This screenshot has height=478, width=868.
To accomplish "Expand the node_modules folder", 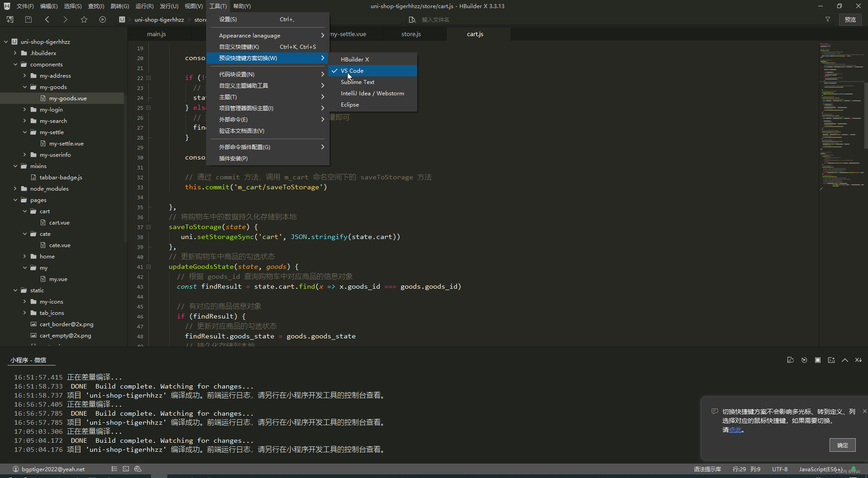I will [15, 188].
